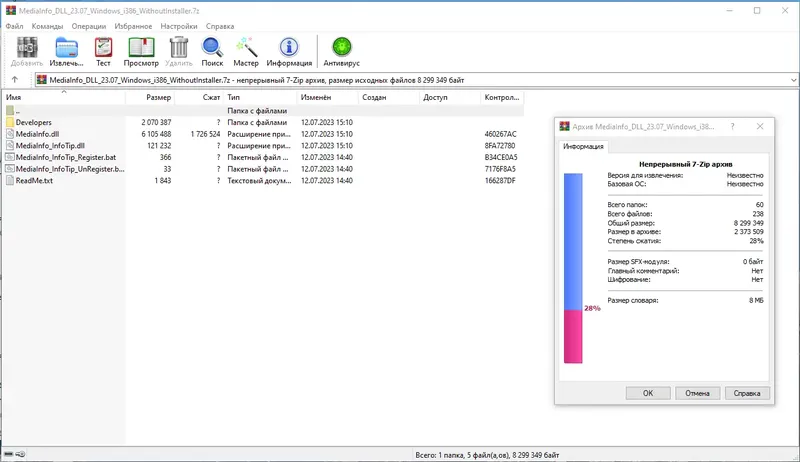Sort by the Изменён column header
This screenshot has height=462, width=800.
pyautogui.click(x=328, y=97)
